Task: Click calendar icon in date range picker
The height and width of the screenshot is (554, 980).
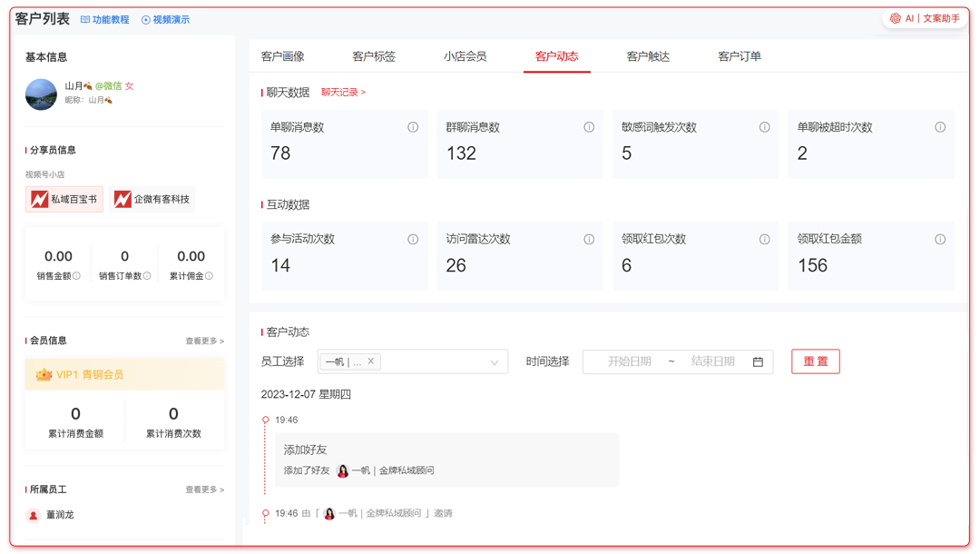Action: [x=758, y=361]
